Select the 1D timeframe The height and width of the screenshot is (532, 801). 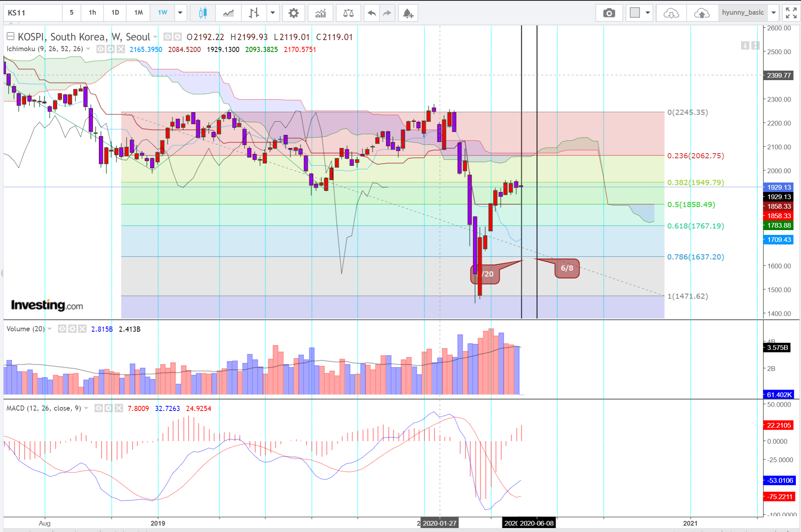(115, 13)
